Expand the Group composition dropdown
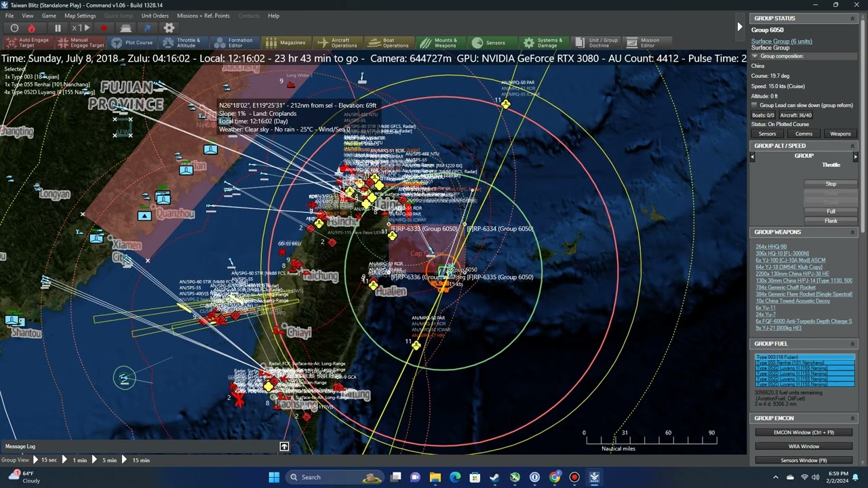Image resolution: width=868 pixels, height=488 pixels. point(755,56)
